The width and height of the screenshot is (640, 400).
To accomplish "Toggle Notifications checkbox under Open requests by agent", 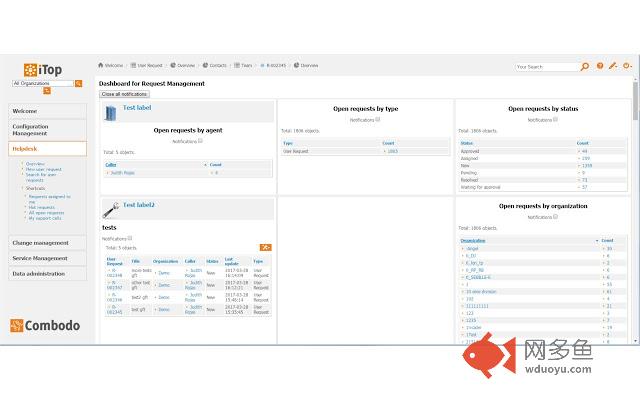I will tap(201, 141).
